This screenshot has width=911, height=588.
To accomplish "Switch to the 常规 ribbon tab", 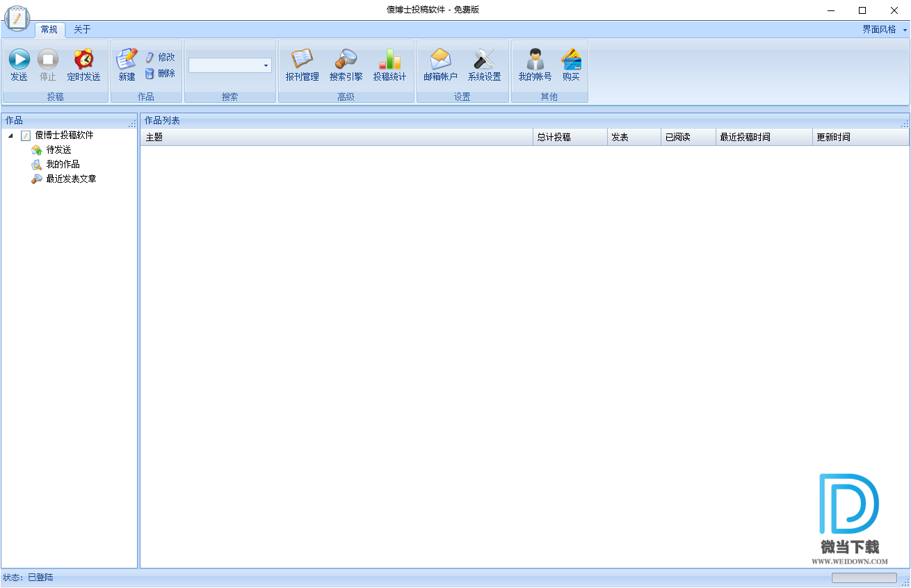I will [49, 29].
